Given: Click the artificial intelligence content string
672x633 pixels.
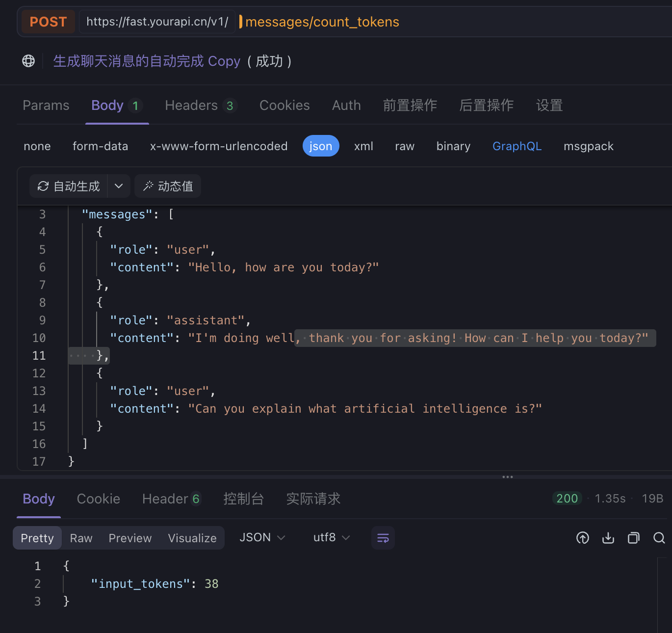Looking at the screenshot, I should [x=365, y=409].
